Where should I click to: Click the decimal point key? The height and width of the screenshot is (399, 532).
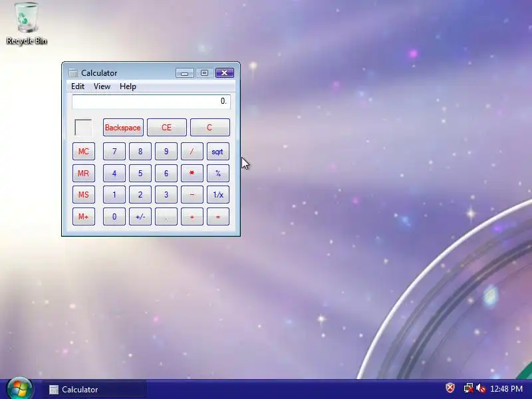(x=166, y=217)
